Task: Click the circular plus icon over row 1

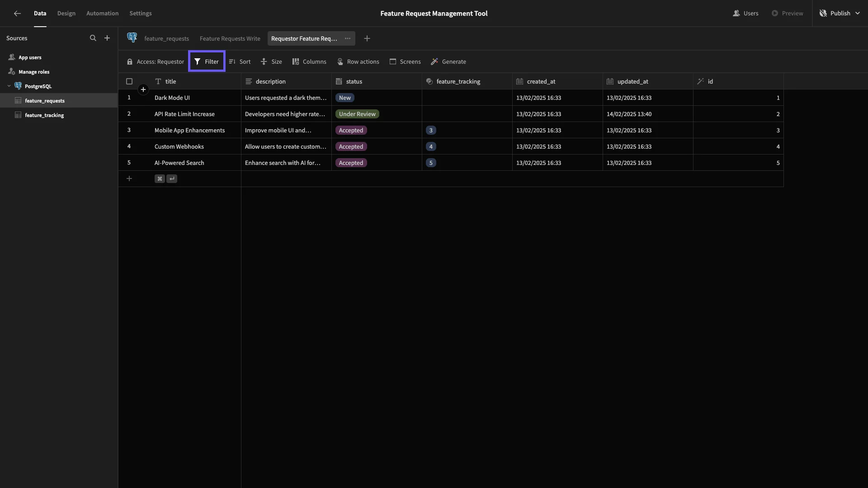Action: point(143,89)
